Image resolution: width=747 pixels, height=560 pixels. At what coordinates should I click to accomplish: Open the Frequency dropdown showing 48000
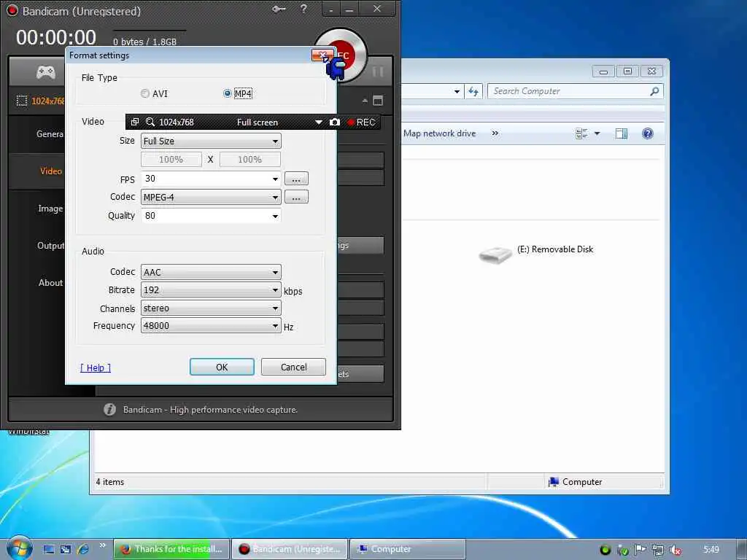pos(211,326)
